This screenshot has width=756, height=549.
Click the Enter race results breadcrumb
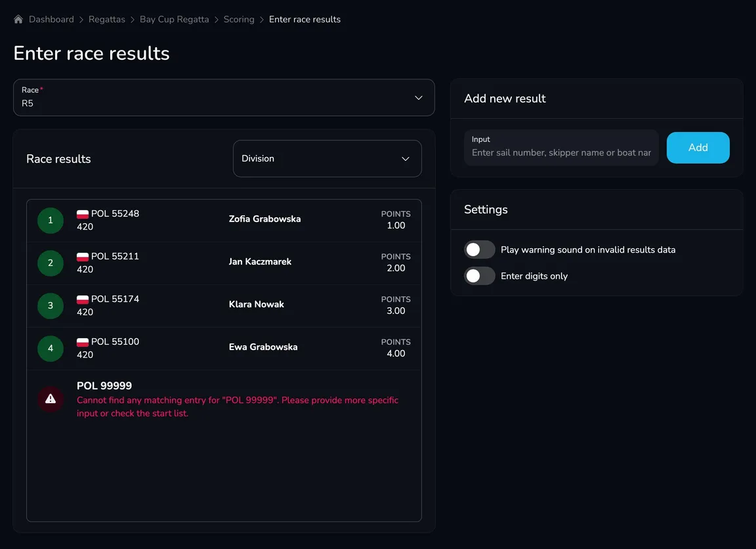[304, 19]
